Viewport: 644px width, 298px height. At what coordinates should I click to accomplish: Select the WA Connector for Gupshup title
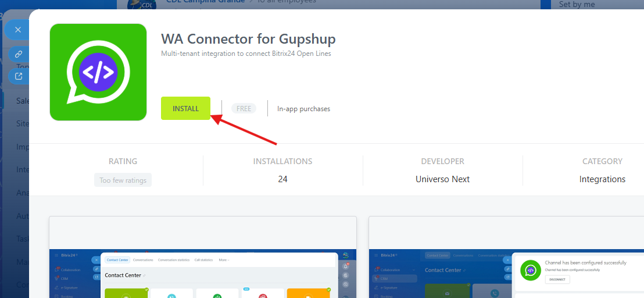pos(248,39)
